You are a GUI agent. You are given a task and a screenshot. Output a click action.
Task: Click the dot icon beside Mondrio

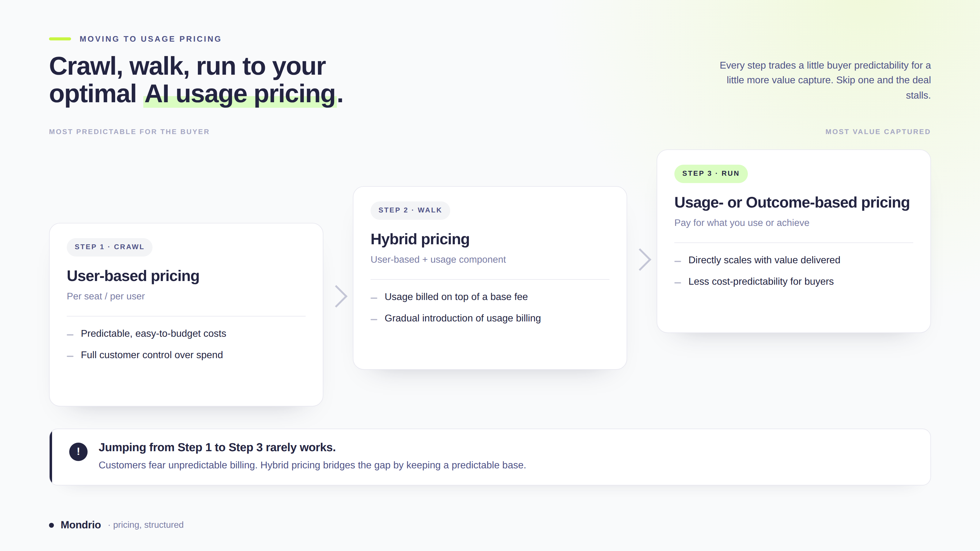tap(51, 525)
